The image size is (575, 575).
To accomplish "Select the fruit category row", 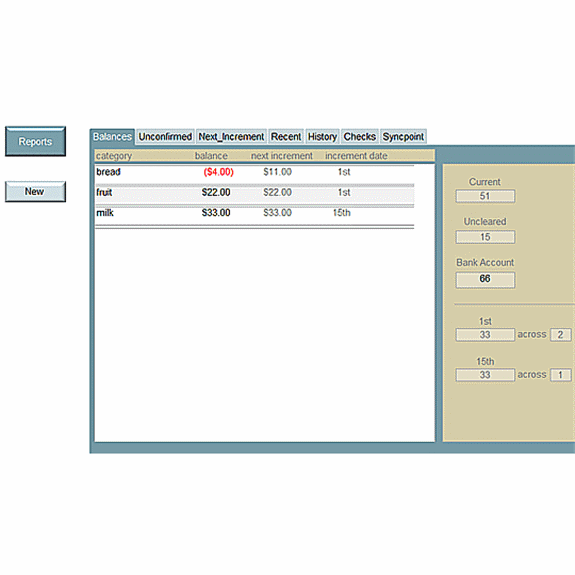I will coord(254,193).
